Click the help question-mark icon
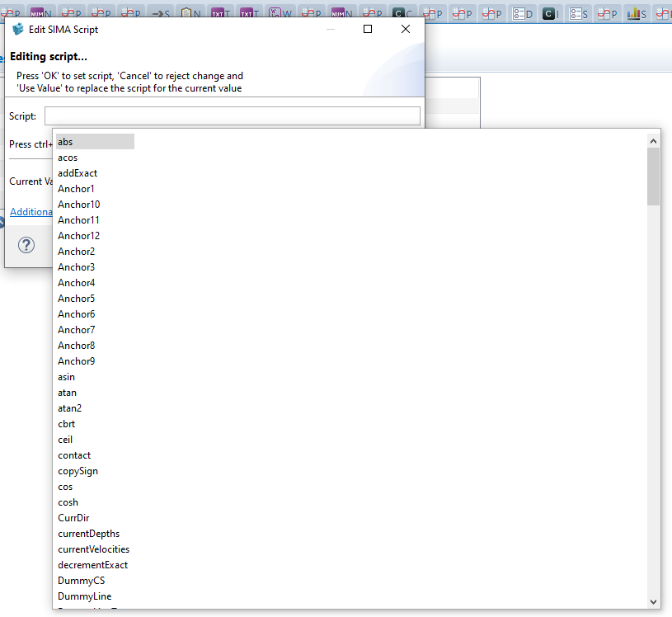 click(x=26, y=245)
